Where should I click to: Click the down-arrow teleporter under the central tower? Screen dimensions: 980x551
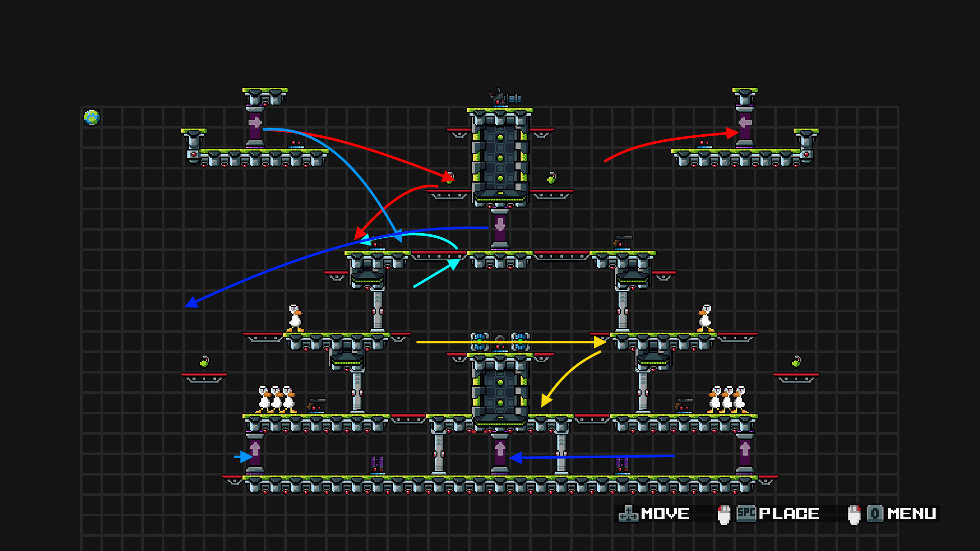500,229
